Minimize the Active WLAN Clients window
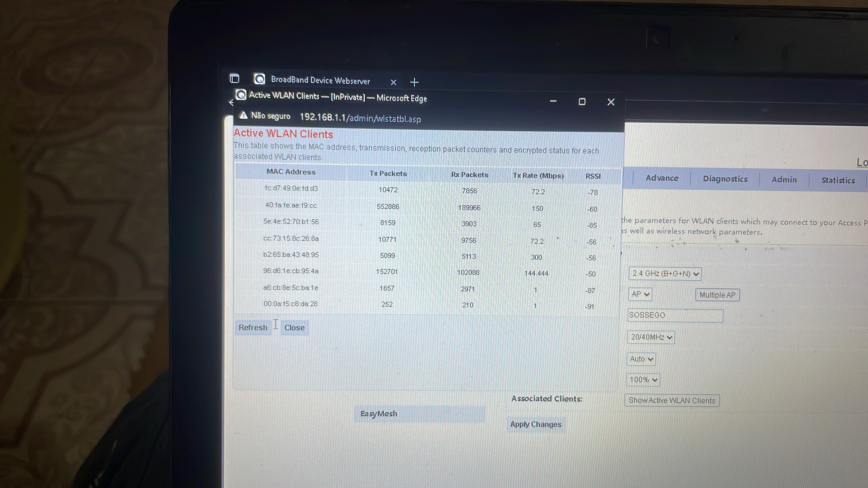This screenshot has width=868, height=488. pyautogui.click(x=553, y=101)
